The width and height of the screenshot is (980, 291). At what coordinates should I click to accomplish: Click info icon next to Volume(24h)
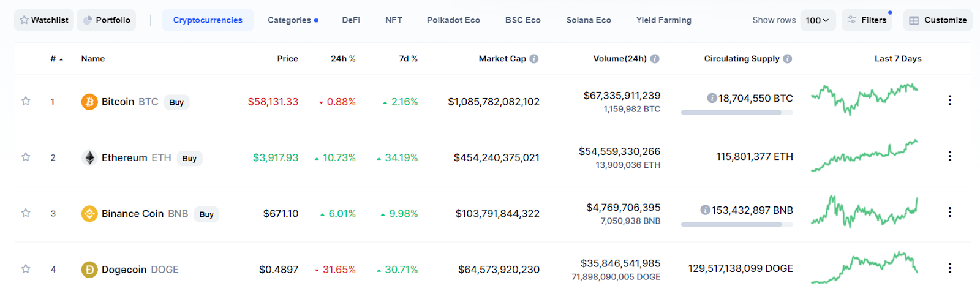(x=655, y=59)
